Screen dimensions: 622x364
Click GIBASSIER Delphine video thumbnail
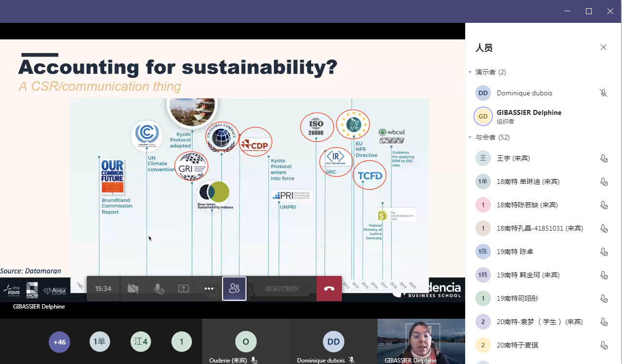[421, 341]
